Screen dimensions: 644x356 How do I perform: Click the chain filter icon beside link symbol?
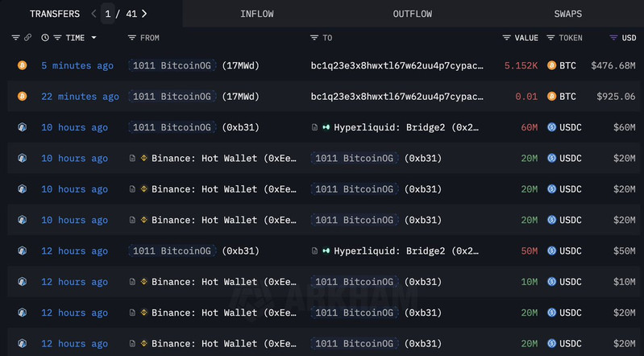tap(16, 38)
